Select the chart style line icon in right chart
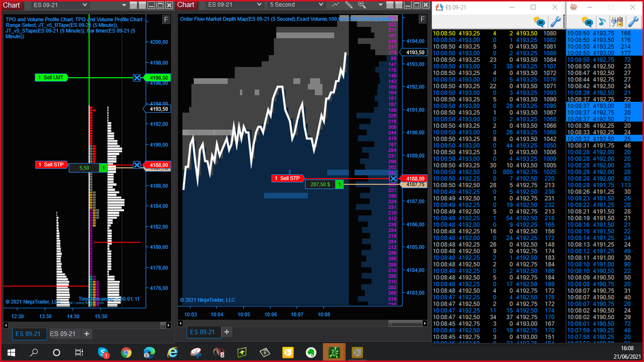Viewport: 644px width, 362px height. [335, 5]
